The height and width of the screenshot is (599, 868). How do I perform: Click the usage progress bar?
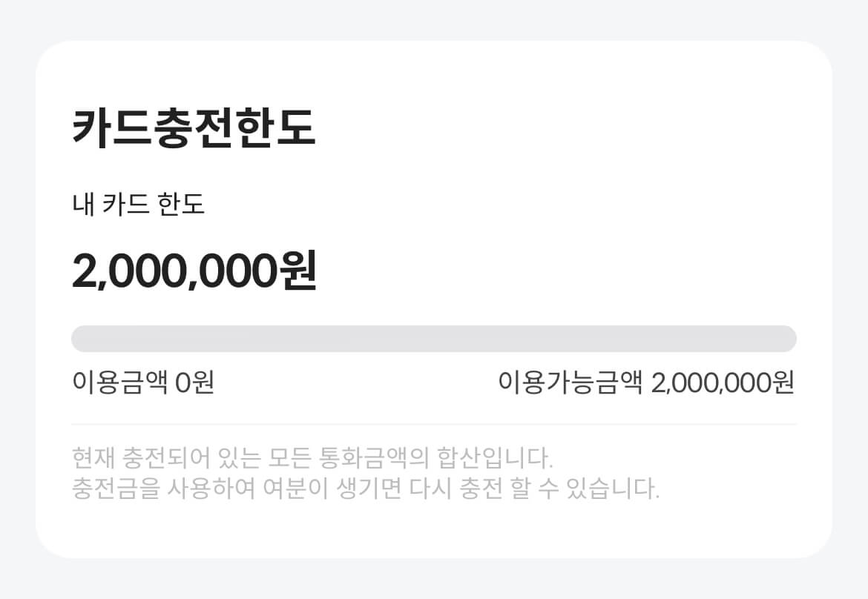tap(434, 338)
